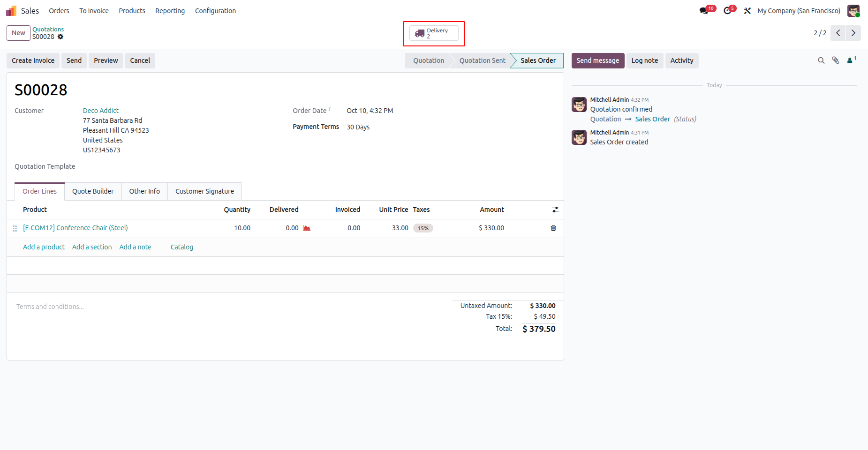
Task: Click Add a product link
Action: (x=44, y=247)
